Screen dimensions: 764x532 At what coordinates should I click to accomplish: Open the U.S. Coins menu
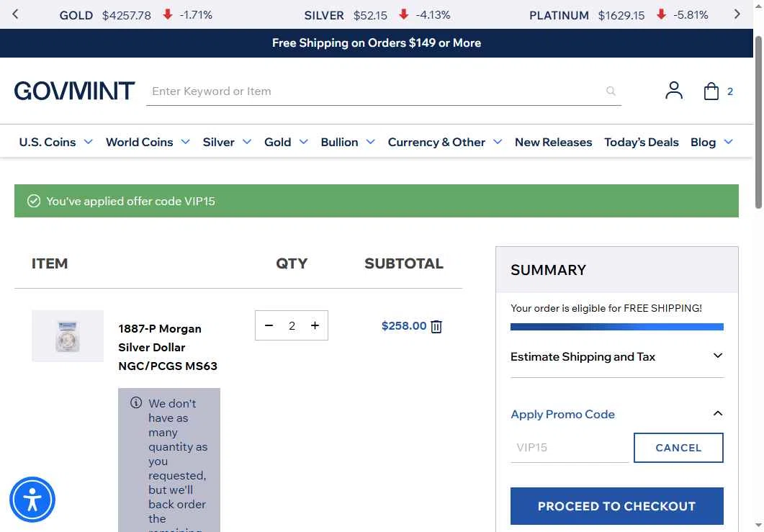coord(48,142)
